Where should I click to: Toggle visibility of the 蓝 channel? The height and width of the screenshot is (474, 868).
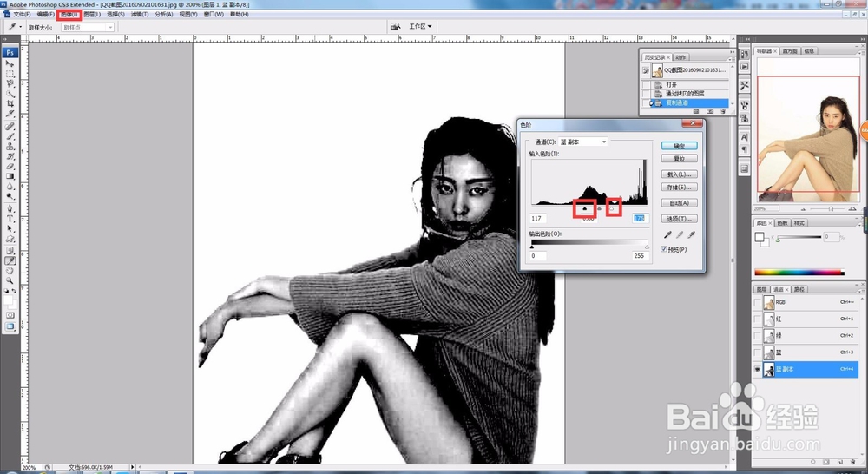click(757, 352)
